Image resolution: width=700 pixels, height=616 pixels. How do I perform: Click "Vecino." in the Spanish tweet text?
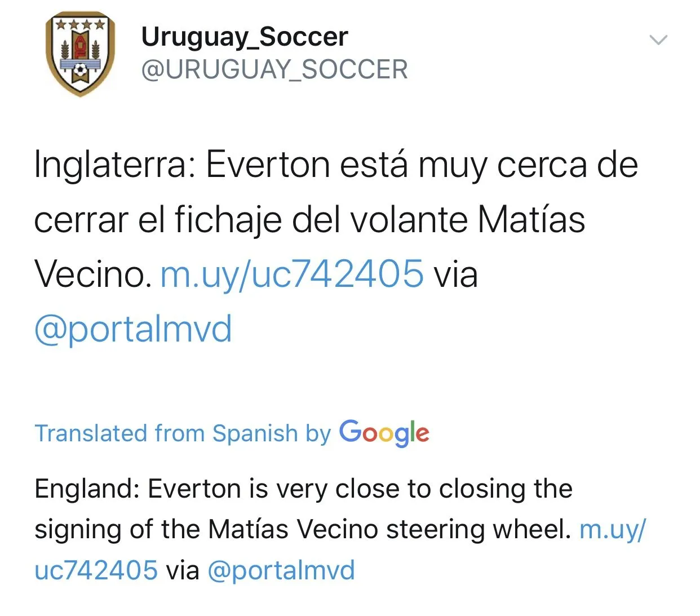[x=92, y=274]
